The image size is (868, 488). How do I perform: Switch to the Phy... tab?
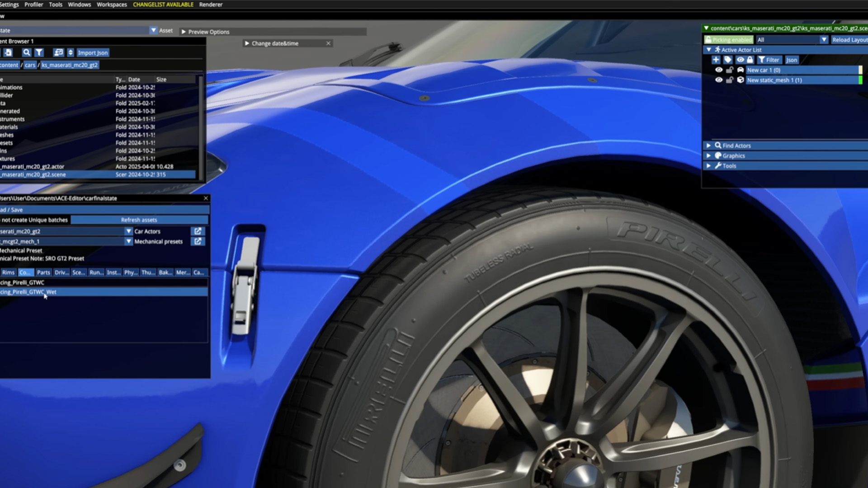[x=131, y=272]
